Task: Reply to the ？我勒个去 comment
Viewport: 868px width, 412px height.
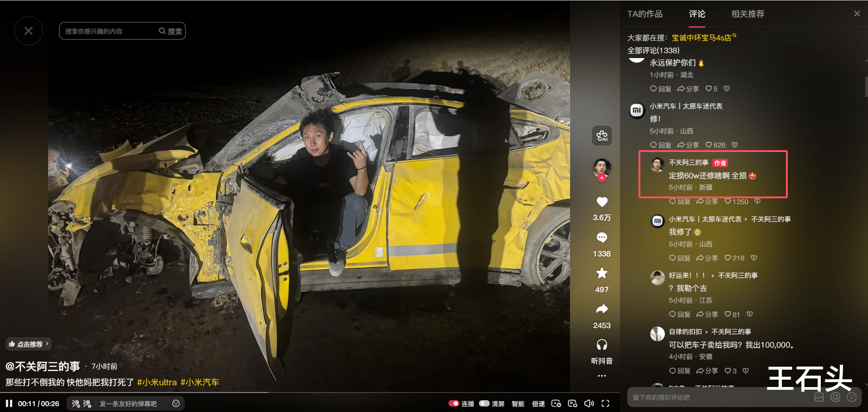Action: (x=680, y=314)
